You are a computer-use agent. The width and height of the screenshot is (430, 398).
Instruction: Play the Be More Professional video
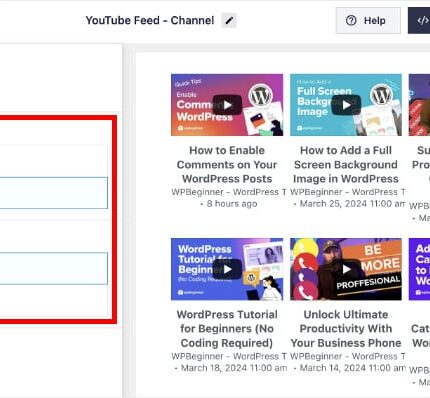(346, 269)
